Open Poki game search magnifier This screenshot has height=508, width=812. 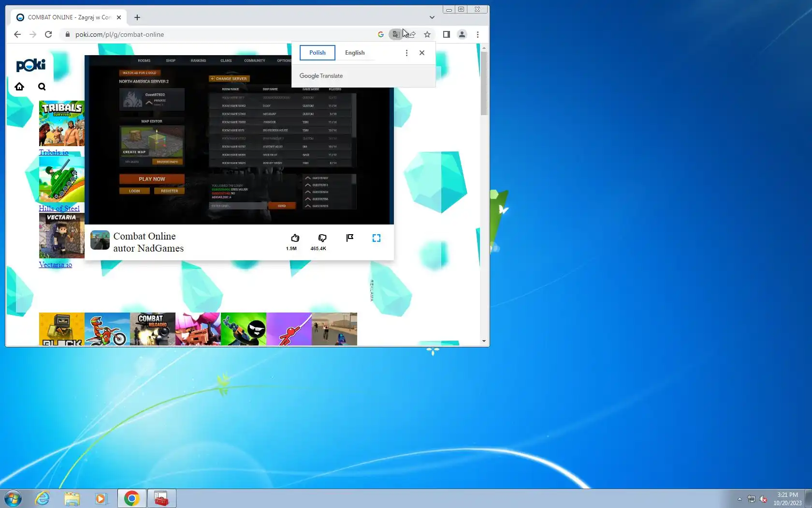pos(42,87)
